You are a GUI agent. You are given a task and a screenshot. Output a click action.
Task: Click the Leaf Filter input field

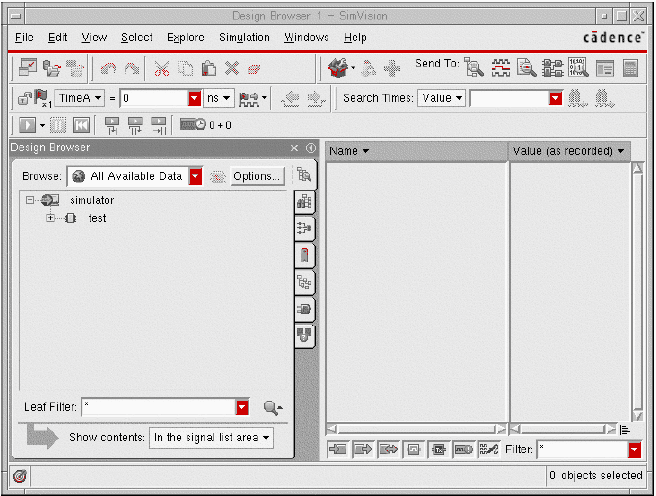point(159,407)
